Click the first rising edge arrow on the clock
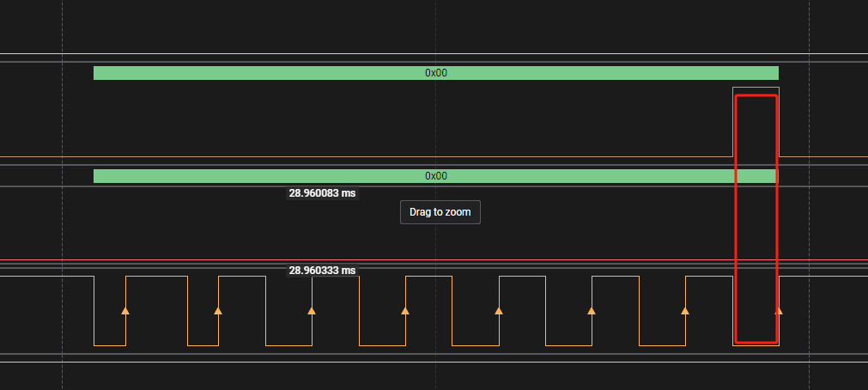Screen dimensions: 868x390 click(125, 310)
